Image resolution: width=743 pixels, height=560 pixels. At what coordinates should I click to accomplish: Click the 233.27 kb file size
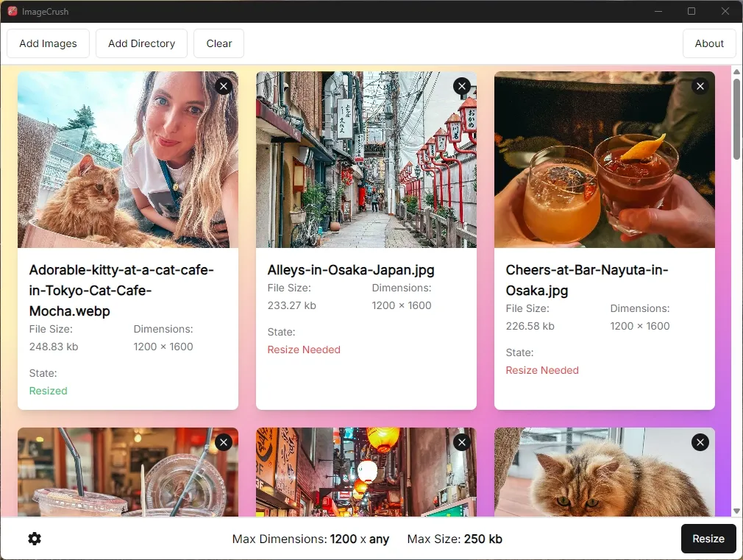[x=291, y=305]
